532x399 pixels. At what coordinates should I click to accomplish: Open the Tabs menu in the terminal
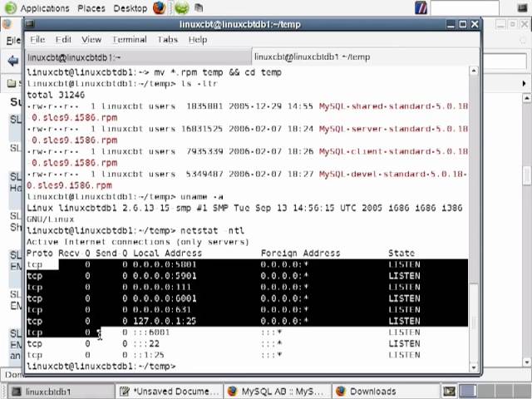(168, 39)
